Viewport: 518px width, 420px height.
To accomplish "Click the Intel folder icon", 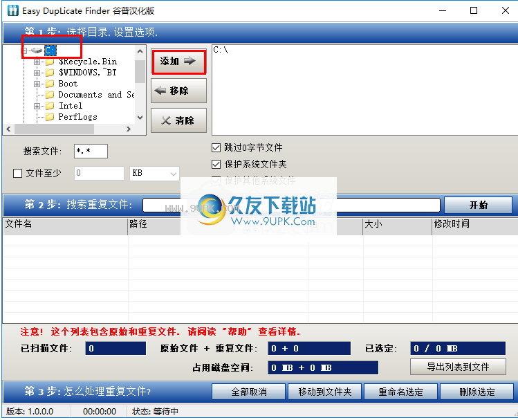I will [50, 106].
